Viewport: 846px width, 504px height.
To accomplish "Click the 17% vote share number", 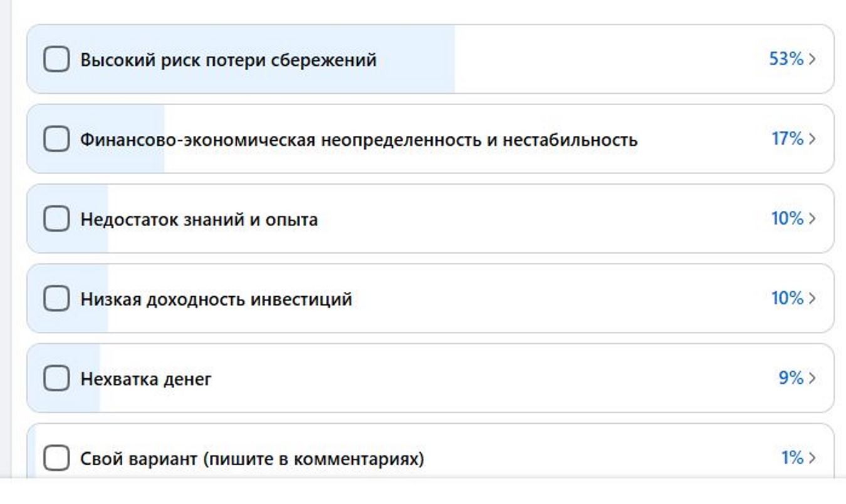I will (787, 139).
